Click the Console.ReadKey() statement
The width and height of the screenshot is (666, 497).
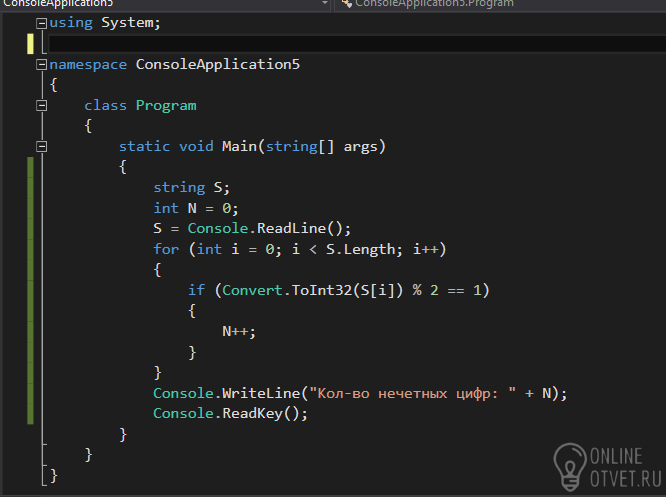click(x=231, y=413)
